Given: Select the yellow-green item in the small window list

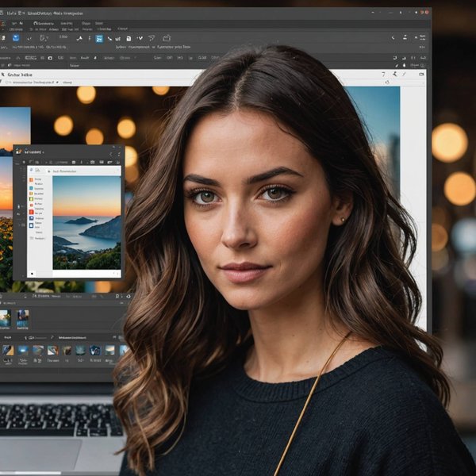Looking at the screenshot, I should (x=31, y=198).
